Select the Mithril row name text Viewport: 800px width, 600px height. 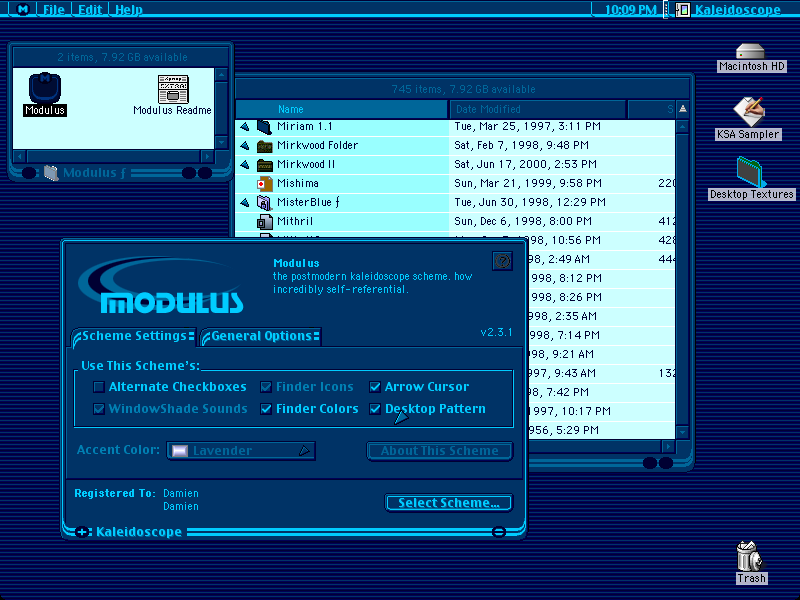(x=295, y=221)
